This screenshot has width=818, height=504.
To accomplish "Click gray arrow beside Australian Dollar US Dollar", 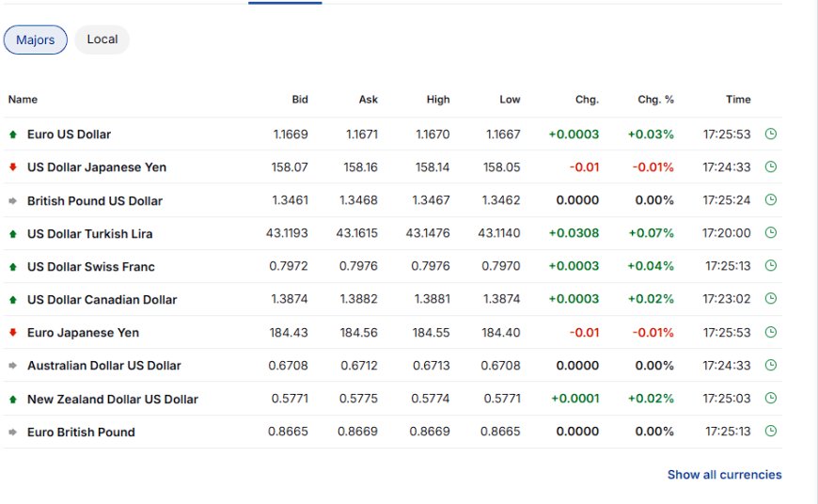I will click(13, 366).
